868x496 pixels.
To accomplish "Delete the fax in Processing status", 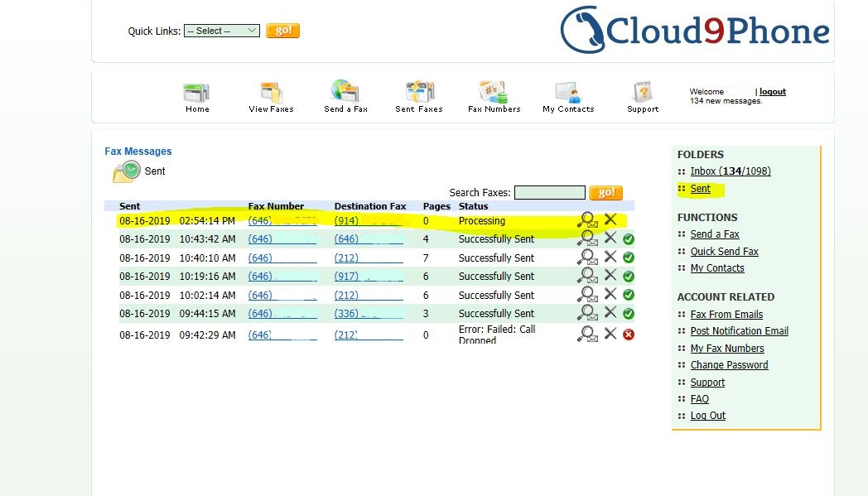I will coord(610,219).
